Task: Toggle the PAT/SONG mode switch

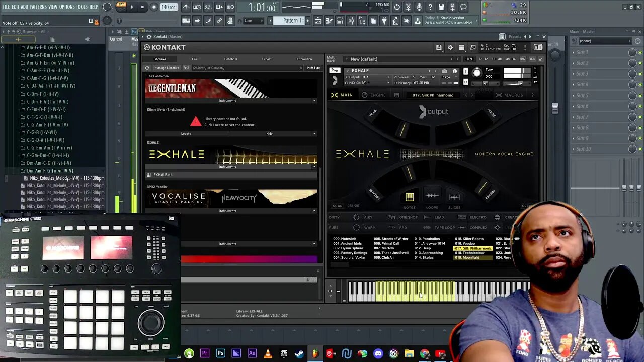Action: [121, 7]
